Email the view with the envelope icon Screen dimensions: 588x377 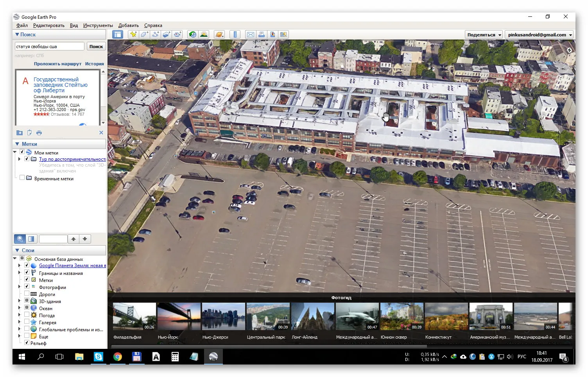tap(251, 34)
